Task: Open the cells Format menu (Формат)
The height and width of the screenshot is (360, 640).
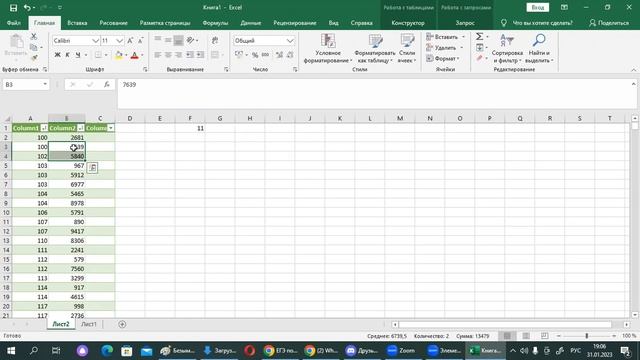Action: coord(443,58)
